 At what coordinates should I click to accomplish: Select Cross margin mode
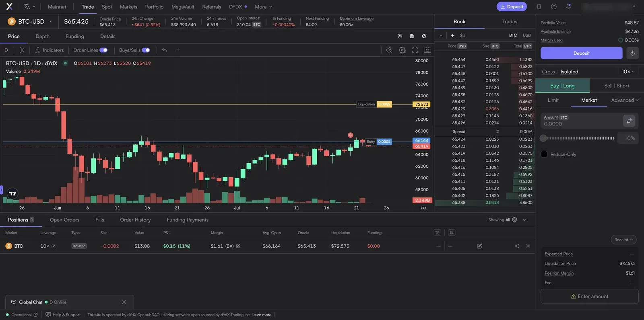[x=548, y=72]
